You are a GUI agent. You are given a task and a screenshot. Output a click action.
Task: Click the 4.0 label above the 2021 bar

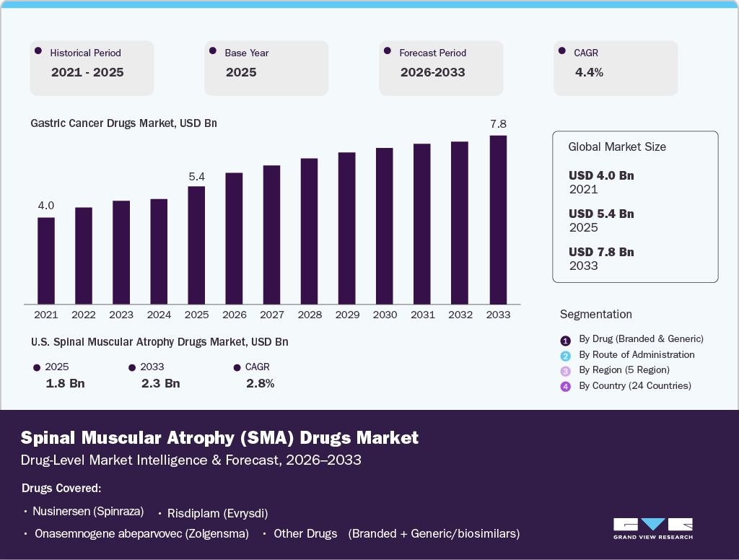(46, 206)
